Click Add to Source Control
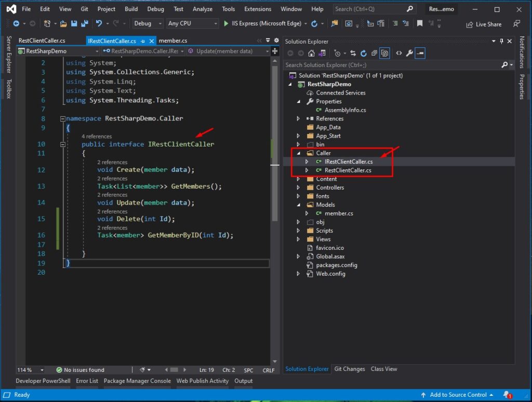The width and height of the screenshot is (532, 402). 459,395
